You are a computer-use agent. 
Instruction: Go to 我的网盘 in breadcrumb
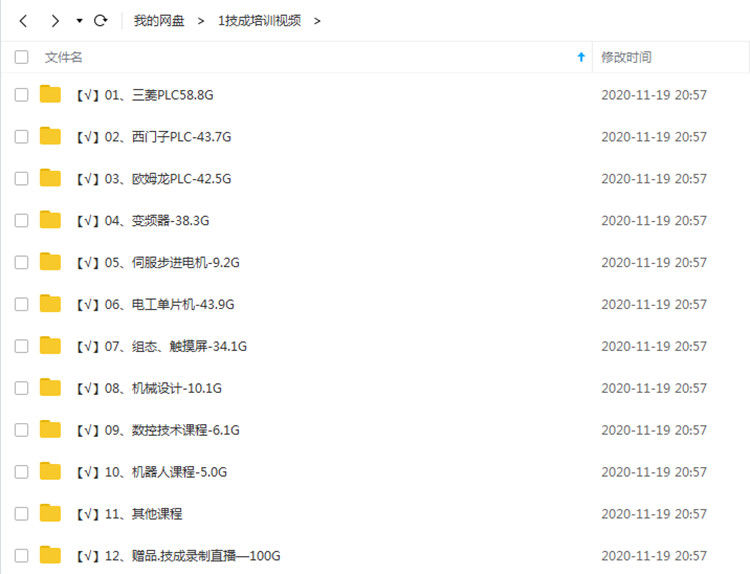[159, 21]
